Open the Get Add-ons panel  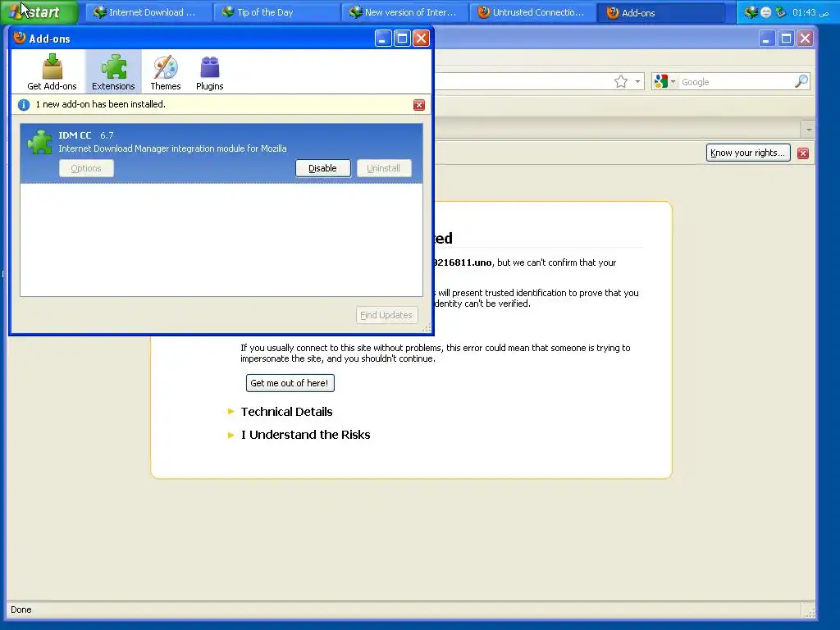52,72
